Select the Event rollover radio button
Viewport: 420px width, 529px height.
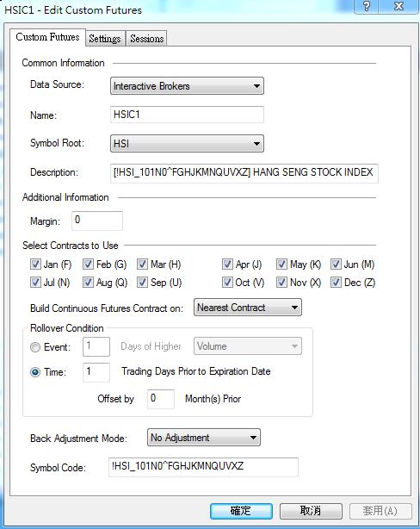tap(35, 347)
